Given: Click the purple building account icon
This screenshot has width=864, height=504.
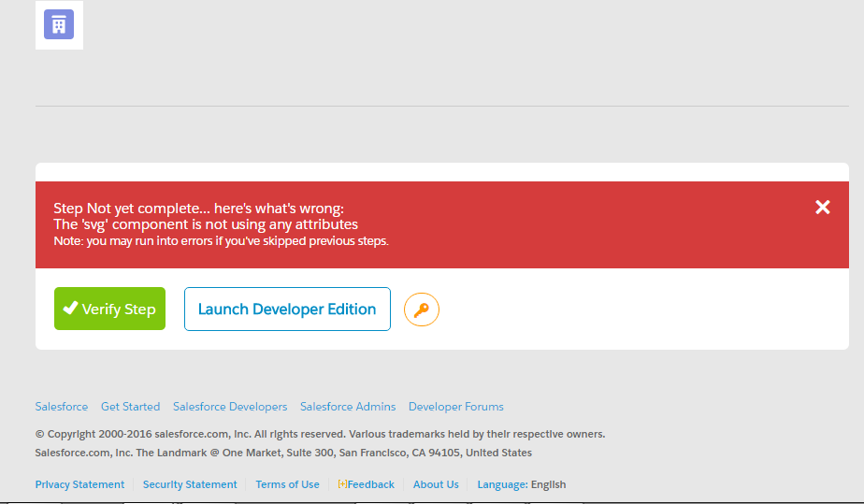Looking at the screenshot, I should click(59, 25).
